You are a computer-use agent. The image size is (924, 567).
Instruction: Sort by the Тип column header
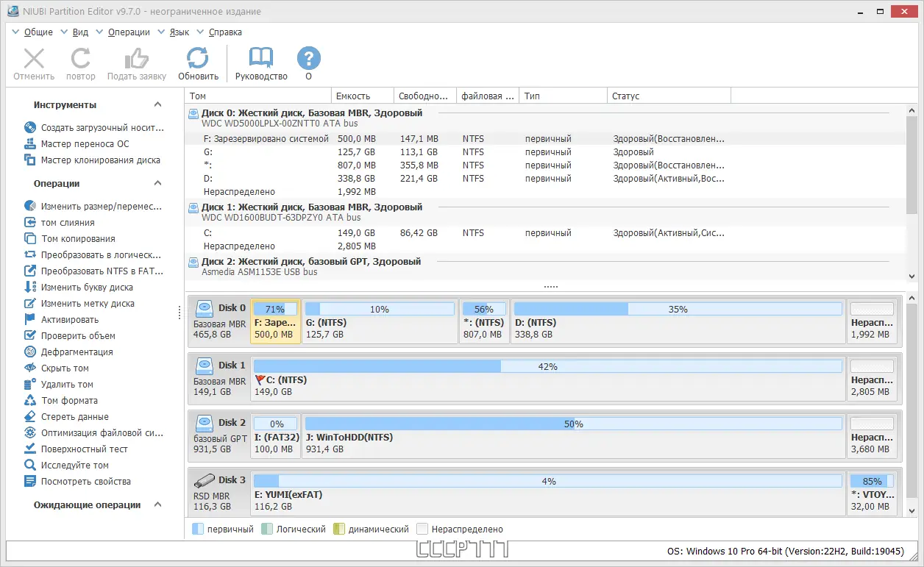click(x=564, y=96)
